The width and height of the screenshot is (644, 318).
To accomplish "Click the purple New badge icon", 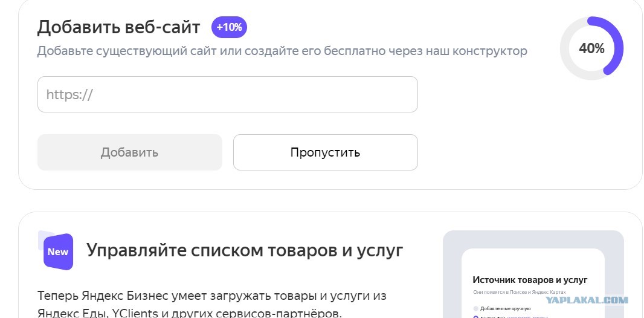I will 58,251.
